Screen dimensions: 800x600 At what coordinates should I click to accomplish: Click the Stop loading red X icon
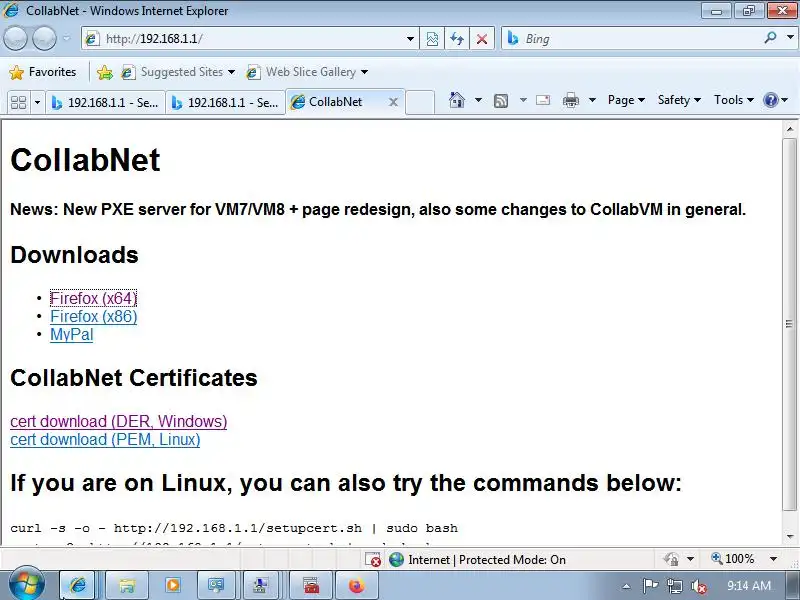pos(482,39)
